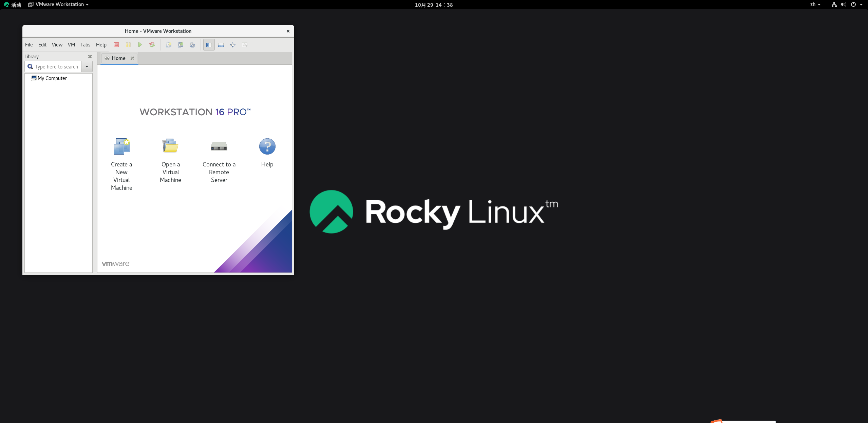
Task: Click the Suspend virtual machine toolbar icon
Action: (128, 44)
